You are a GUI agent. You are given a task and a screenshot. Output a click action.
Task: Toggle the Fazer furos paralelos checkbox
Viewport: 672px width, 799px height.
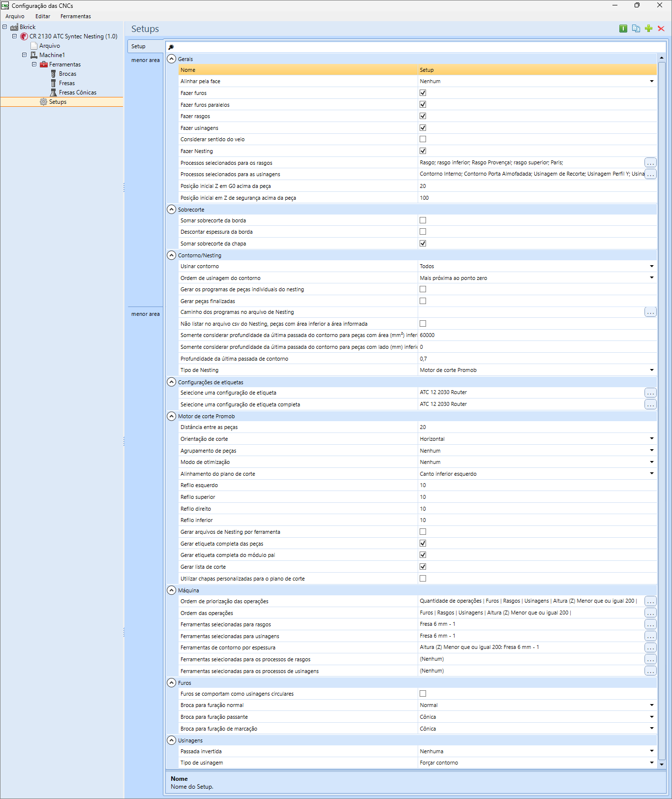423,104
